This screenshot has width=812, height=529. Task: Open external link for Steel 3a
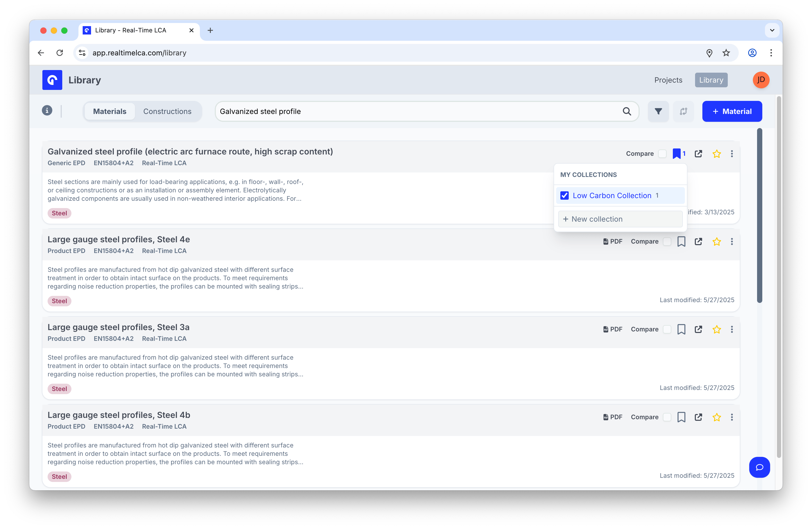698,329
